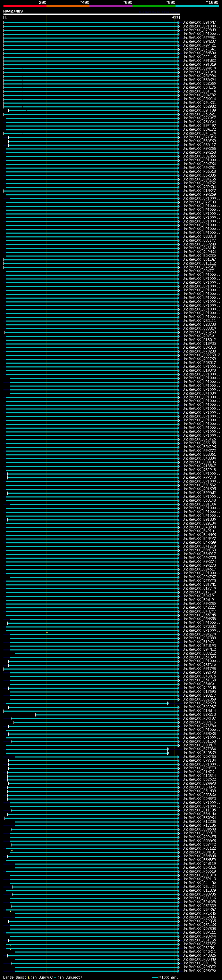The width and height of the screenshot is (222, 980).
Task: Select the UniRef100_C3ZA55 label
Action: (x=199, y=156)
